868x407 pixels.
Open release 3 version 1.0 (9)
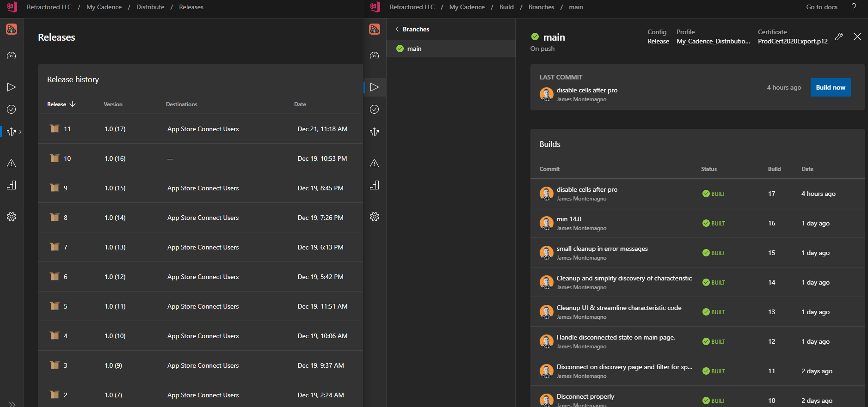click(200, 365)
